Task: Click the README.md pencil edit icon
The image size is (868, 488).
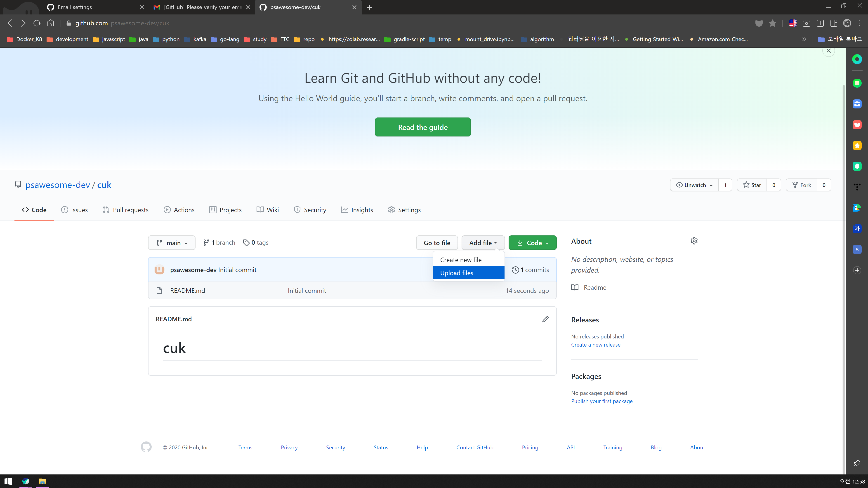Action: point(545,319)
